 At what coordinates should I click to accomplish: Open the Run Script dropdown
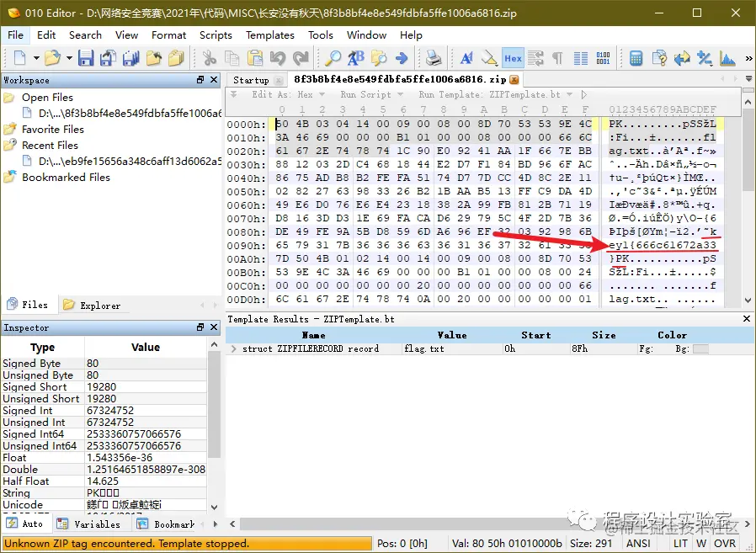[x=372, y=94]
